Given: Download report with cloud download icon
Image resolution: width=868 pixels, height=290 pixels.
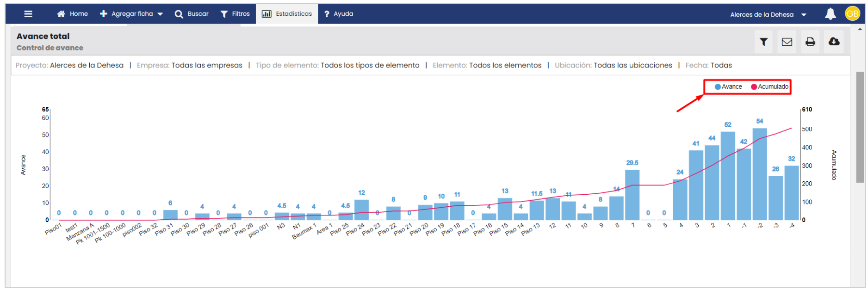Looking at the screenshot, I should pos(834,42).
